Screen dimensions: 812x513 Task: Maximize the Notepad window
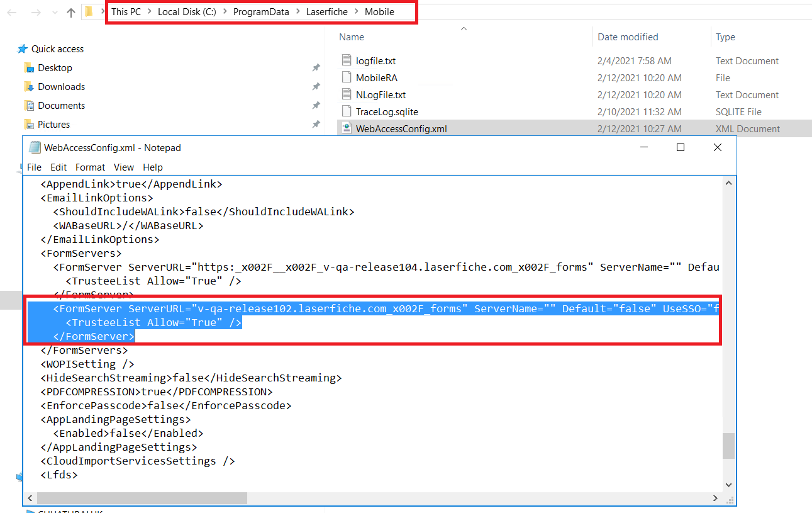click(x=680, y=147)
